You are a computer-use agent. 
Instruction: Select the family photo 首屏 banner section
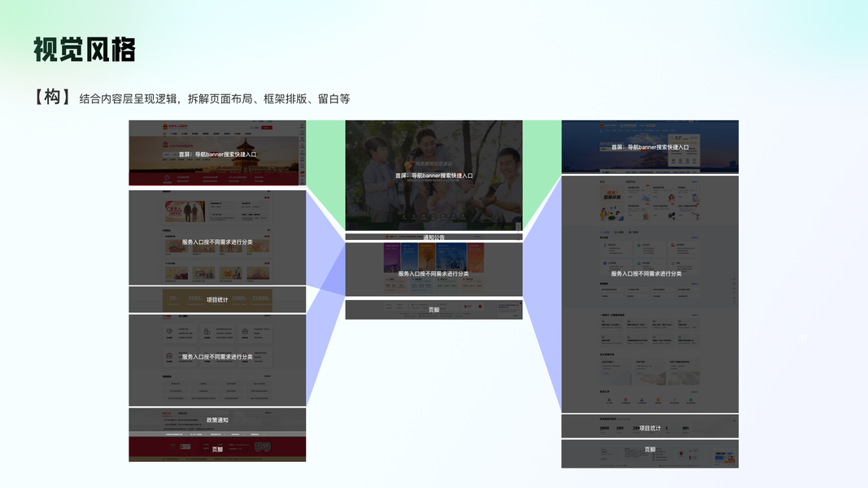pos(434,176)
